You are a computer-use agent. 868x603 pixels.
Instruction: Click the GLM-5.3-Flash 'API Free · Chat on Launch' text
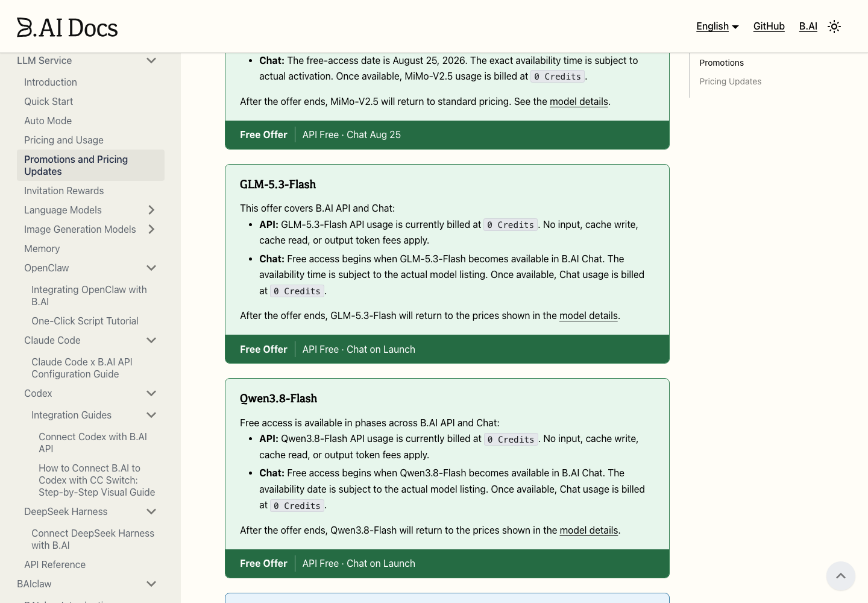[359, 349]
